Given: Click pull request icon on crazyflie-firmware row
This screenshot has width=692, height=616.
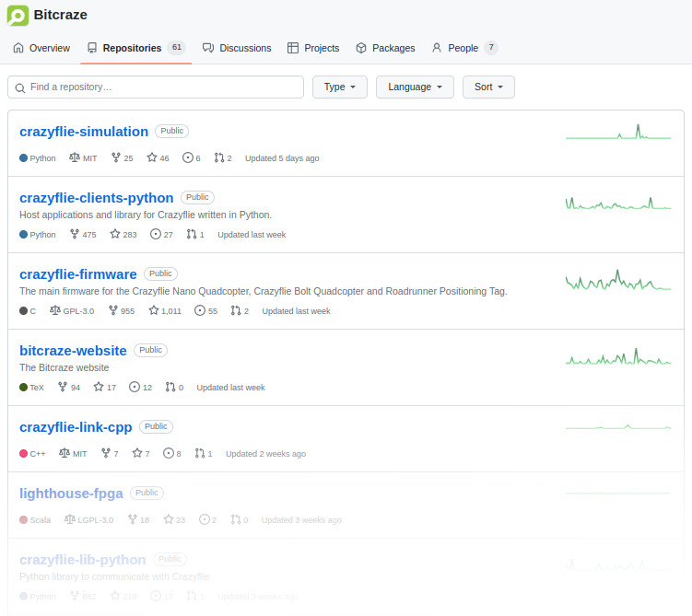Looking at the screenshot, I should coord(236,310).
